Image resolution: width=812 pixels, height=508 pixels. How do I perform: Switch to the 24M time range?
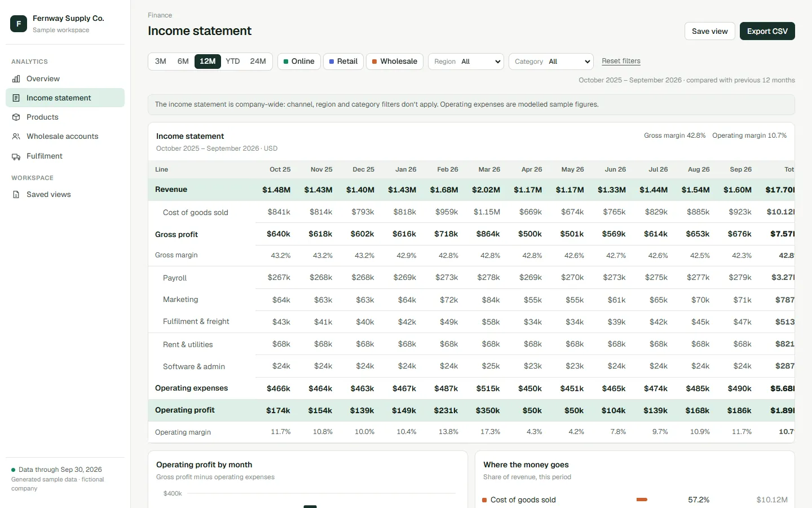click(258, 62)
